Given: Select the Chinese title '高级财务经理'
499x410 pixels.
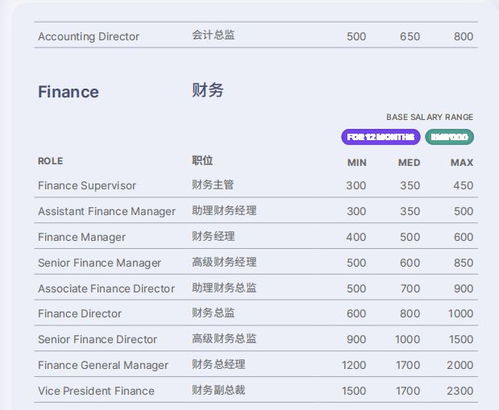Looking at the screenshot, I should (224, 262).
